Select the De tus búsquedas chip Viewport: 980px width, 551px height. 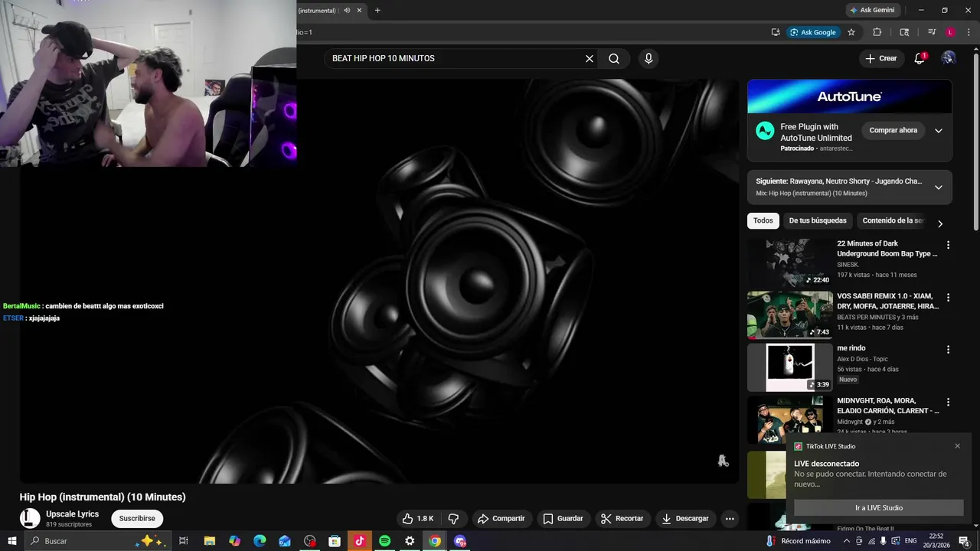pyautogui.click(x=818, y=220)
